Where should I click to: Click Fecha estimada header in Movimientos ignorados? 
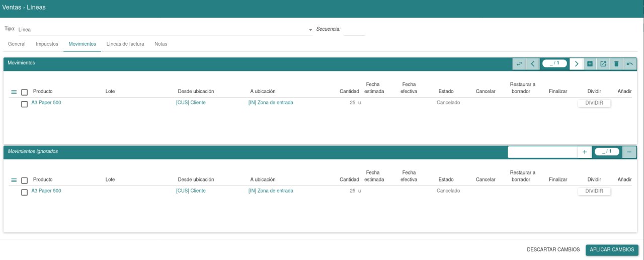point(374,176)
